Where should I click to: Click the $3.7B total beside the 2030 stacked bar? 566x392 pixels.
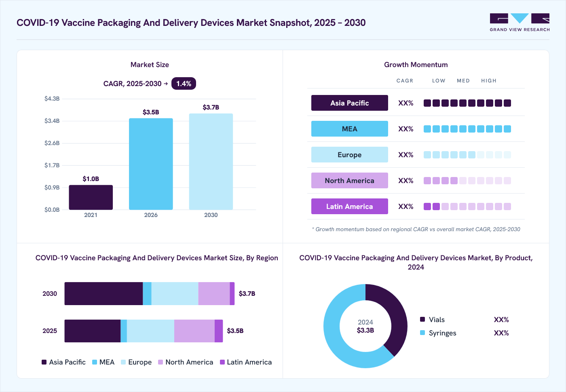point(247,294)
